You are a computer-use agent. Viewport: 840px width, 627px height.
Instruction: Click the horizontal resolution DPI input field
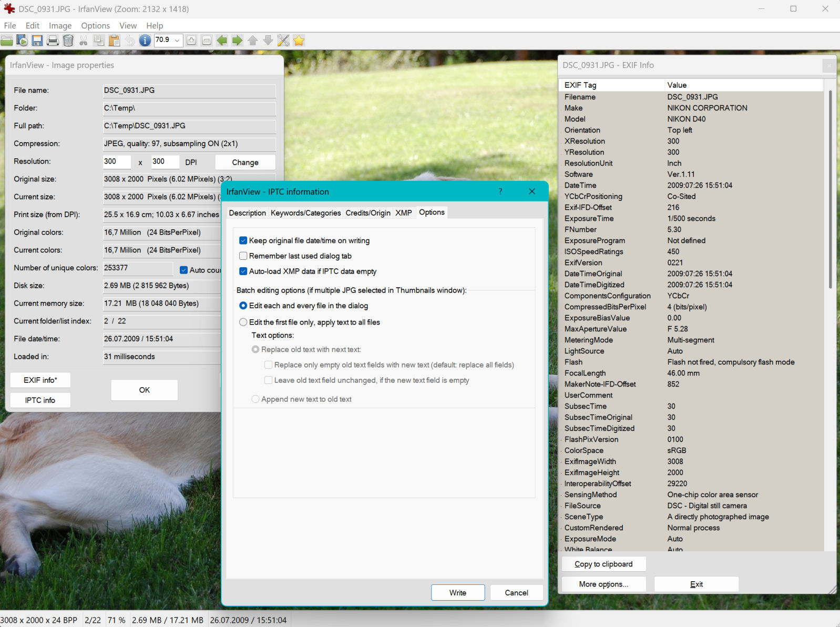click(x=116, y=162)
